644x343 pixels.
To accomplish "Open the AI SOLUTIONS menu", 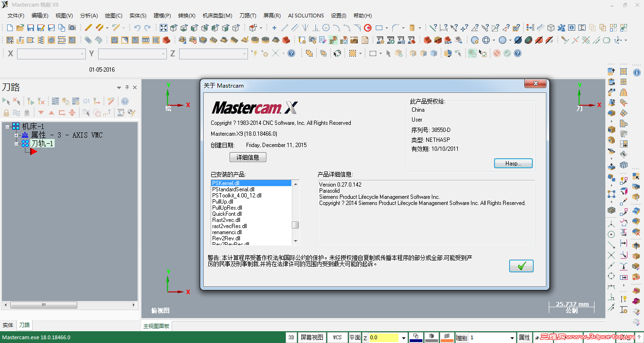I will pyautogui.click(x=306, y=16).
